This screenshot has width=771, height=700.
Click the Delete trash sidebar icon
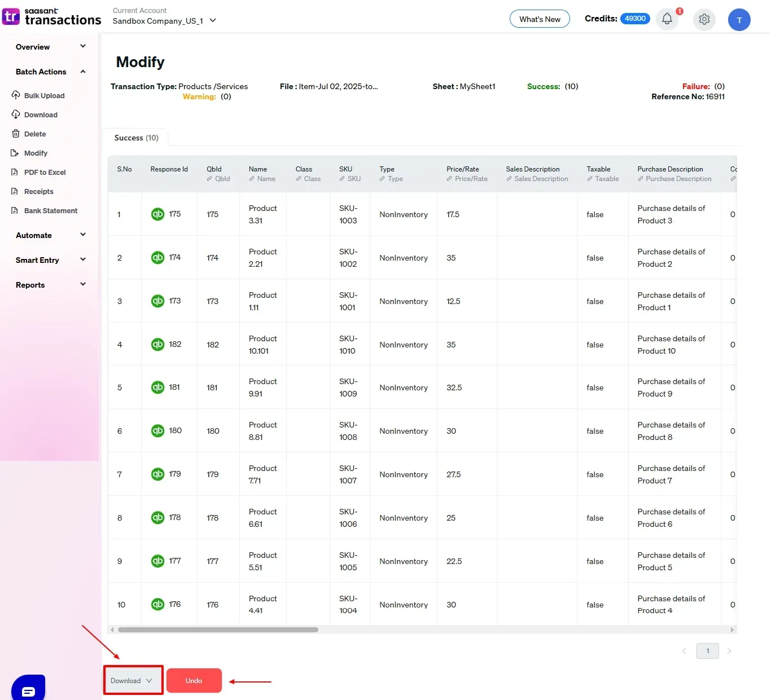tap(16, 134)
